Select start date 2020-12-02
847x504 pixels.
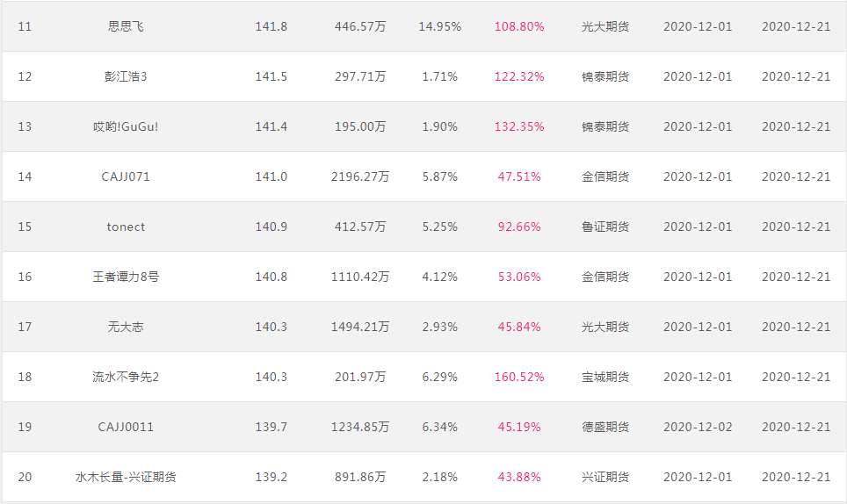click(698, 428)
